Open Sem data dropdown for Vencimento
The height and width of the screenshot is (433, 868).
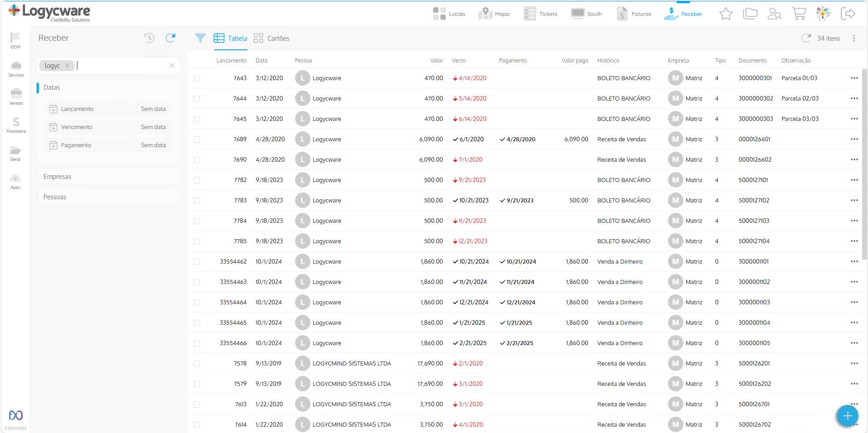[153, 127]
